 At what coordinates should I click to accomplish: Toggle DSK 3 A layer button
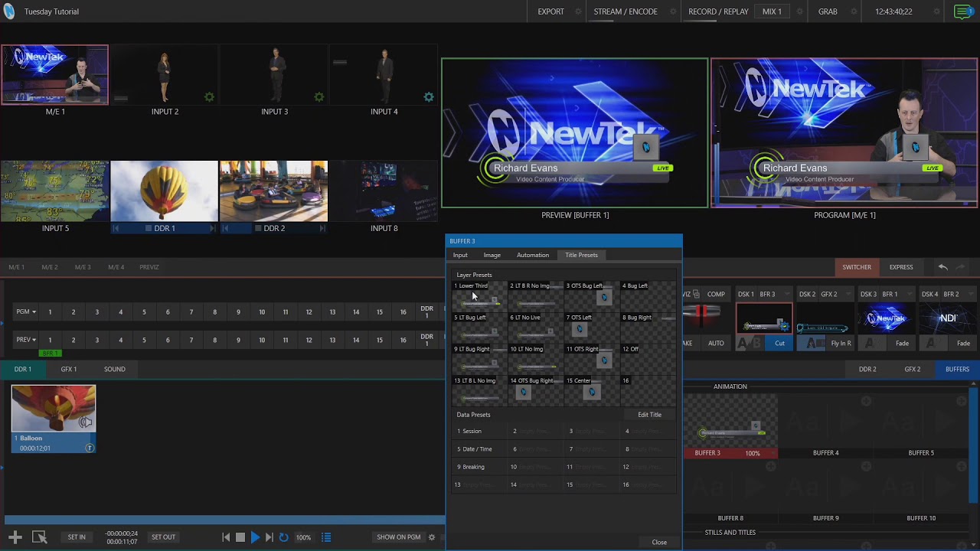pos(872,344)
